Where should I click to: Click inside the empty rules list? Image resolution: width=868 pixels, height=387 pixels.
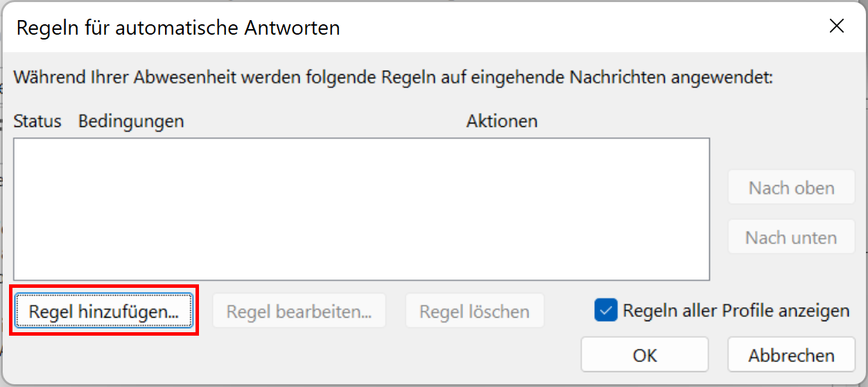[361, 209]
